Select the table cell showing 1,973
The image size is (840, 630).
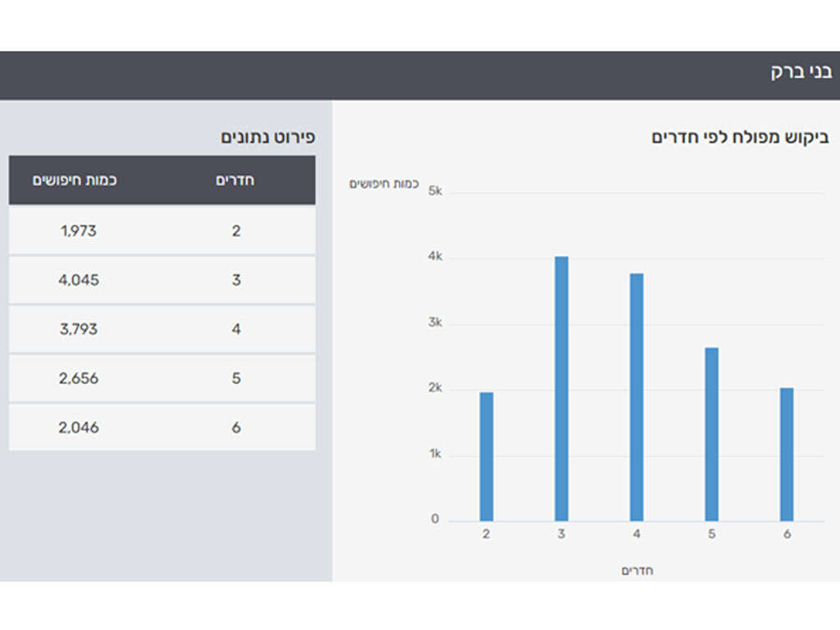[x=79, y=231]
